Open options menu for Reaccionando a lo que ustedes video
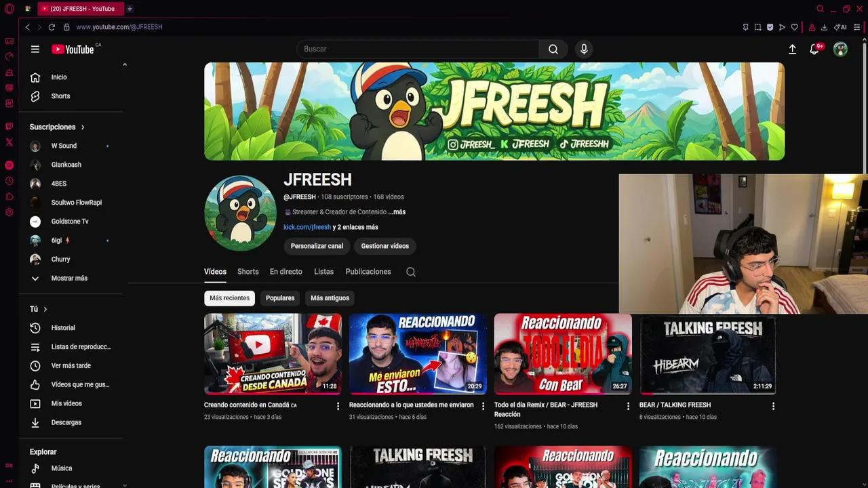This screenshot has height=488, width=868. (483, 406)
